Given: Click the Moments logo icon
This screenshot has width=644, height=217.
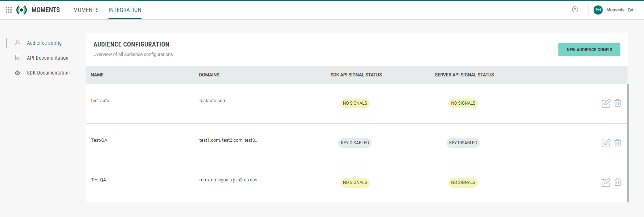Looking at the screenshot, I should (x=22, y=10).
